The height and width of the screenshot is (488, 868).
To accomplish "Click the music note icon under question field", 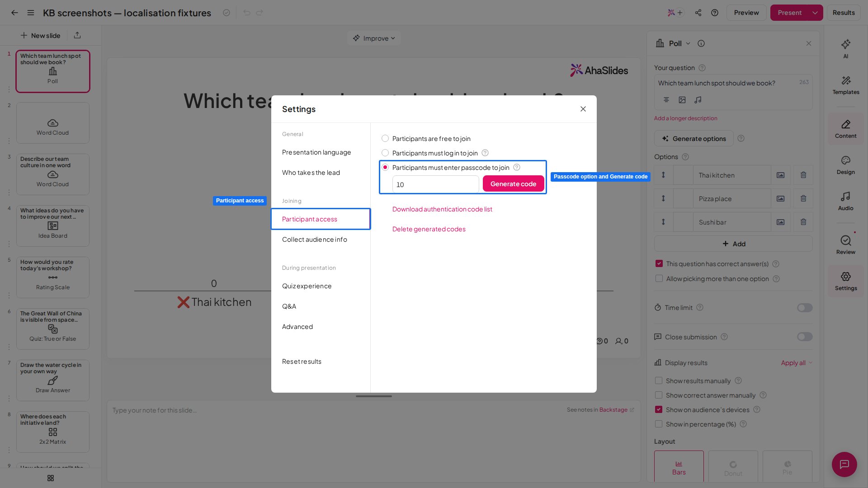I will pyautogui.click(x=698, y=100).
